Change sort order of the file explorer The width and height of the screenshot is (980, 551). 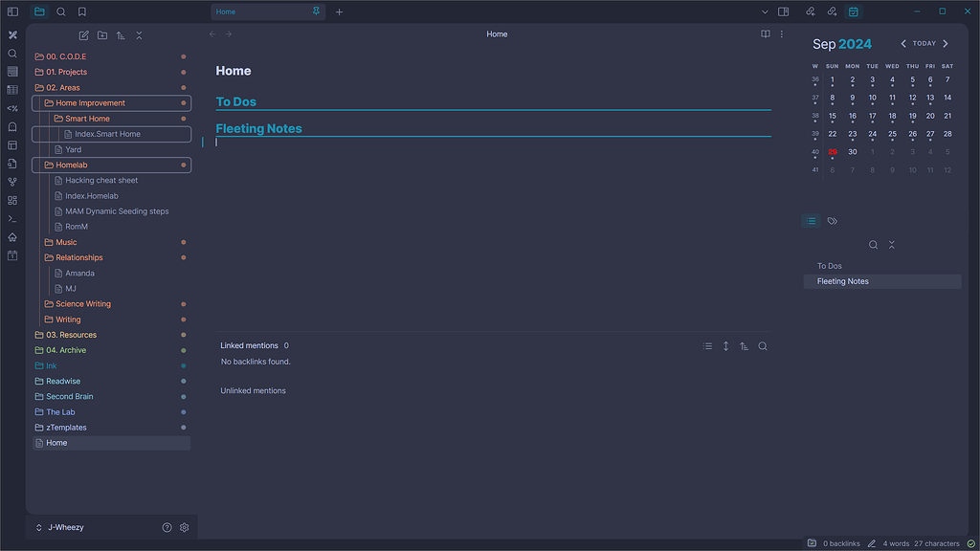click(121, 34)
